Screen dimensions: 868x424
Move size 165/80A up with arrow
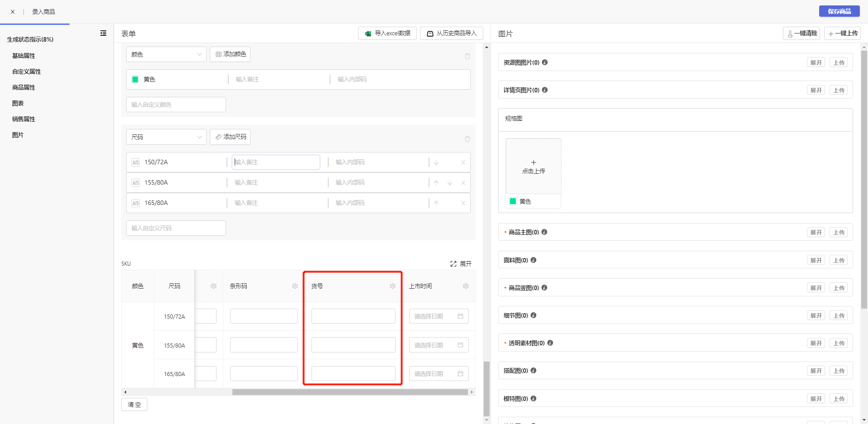click(x=436, y=203)
